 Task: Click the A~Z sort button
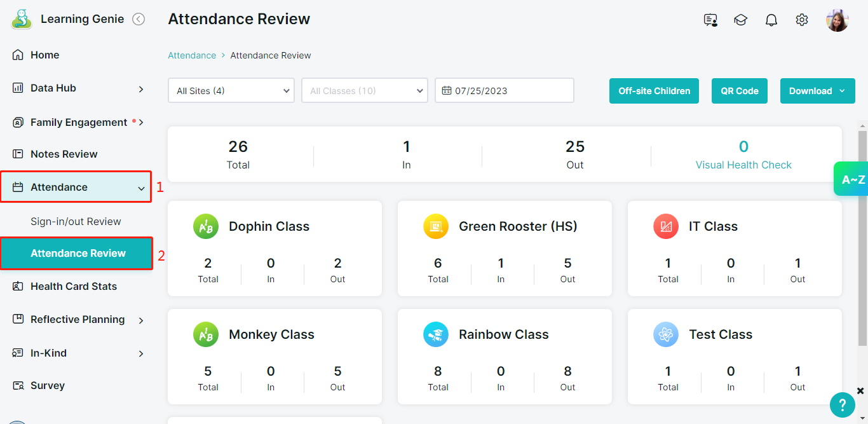851,179
